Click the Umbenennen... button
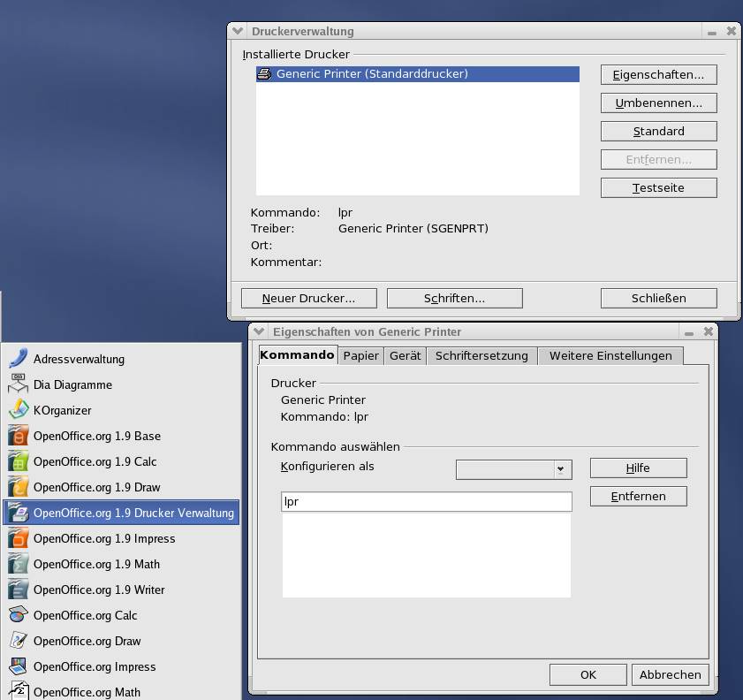The height and width of the screenshot is (700, 743). click(659, 103)
